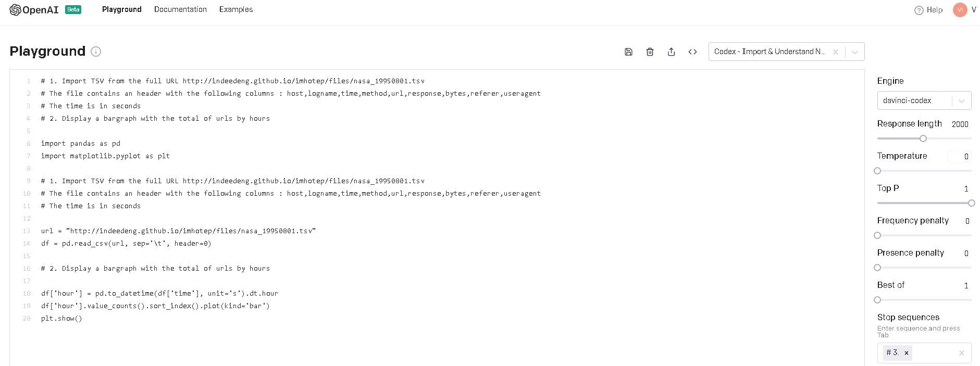980x366 pixels.
Task: Click the Response length slider handle
Action: [x=923, y=138]
